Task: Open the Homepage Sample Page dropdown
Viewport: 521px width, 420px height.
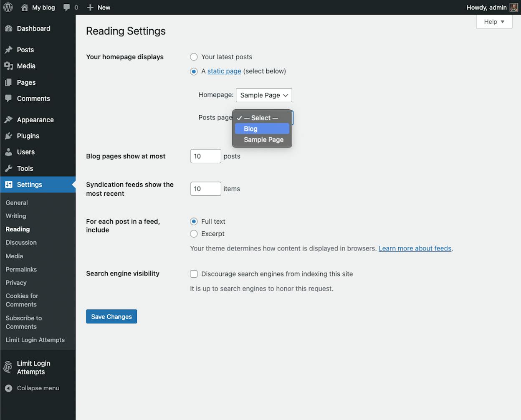Action: pos(264,95)
